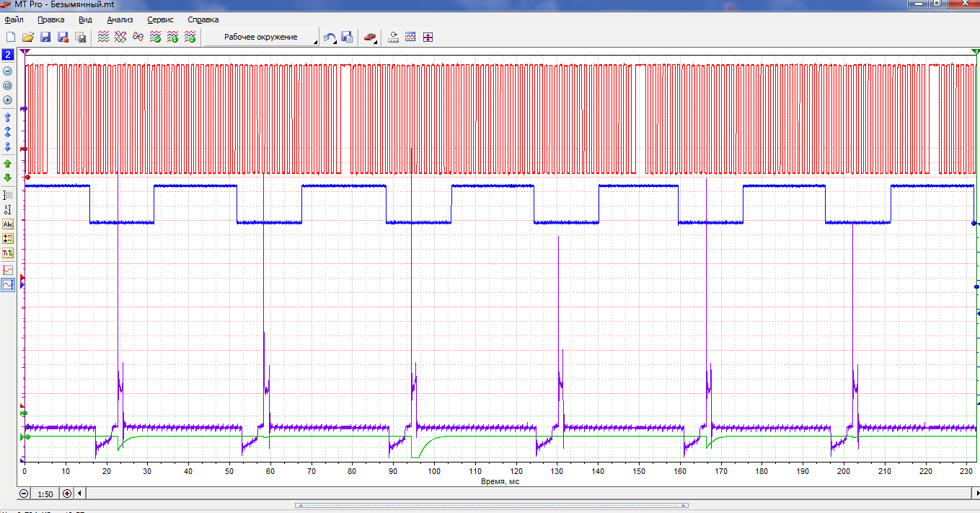Click the crossed sine waves icon
The height and width of the screenshot is (513, 980).
120,37
